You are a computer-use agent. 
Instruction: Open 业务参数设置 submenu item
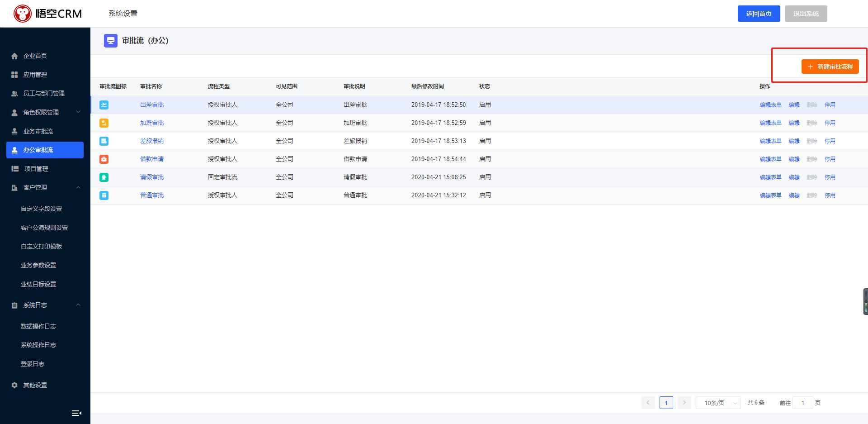click(38, 265)
